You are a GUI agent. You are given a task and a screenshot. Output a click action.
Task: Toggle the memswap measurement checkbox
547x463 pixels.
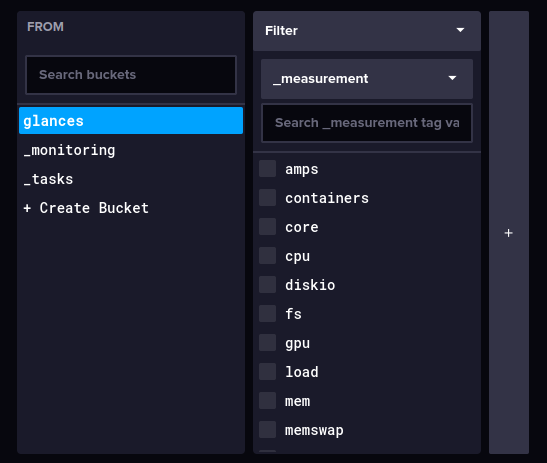(268, 430)
